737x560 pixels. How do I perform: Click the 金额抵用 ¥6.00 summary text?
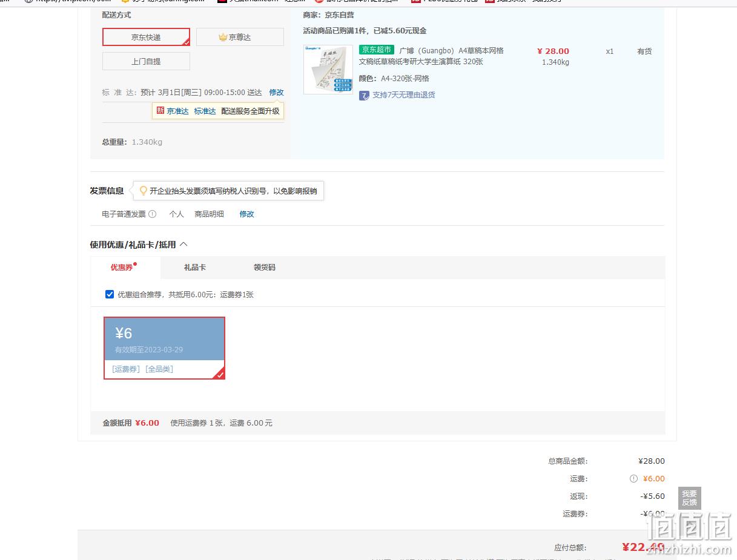tap(131, 423)
